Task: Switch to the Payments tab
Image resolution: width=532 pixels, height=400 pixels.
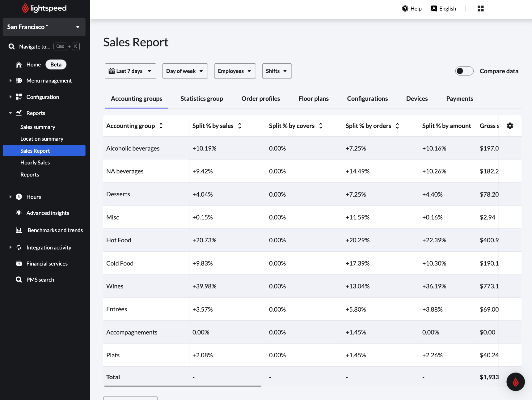Action: click(x=459, y=99)
